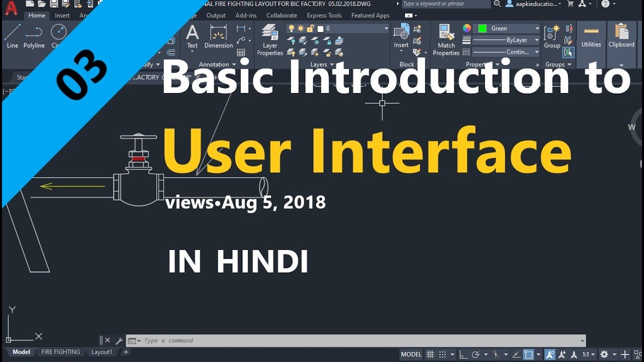Click the Match Properties tool
The width and height of the screenshot is (644, 362).
click(x=446, y=40)
